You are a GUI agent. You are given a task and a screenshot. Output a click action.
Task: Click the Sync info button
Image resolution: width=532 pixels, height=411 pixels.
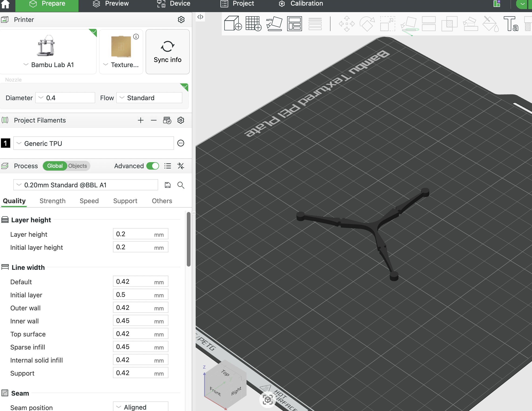coord(167,52)
